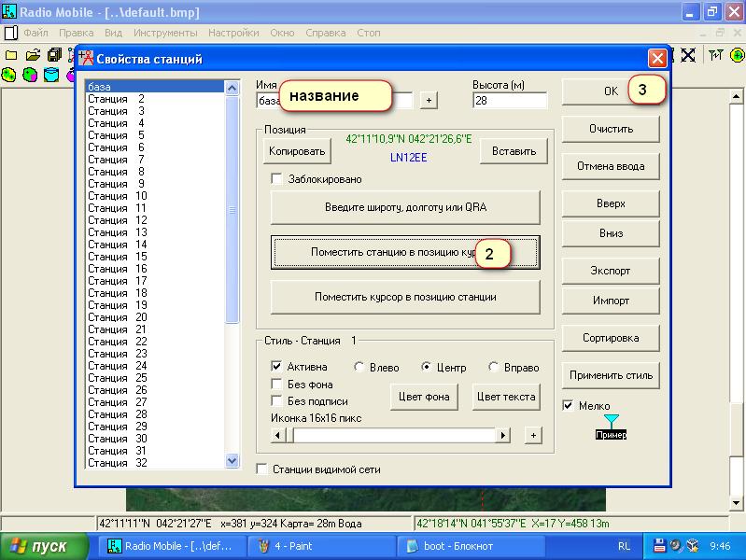Uncheck the Активна checkbox
Image resolution: width=746 pixels, height=560 pixels.
point(276,367)
